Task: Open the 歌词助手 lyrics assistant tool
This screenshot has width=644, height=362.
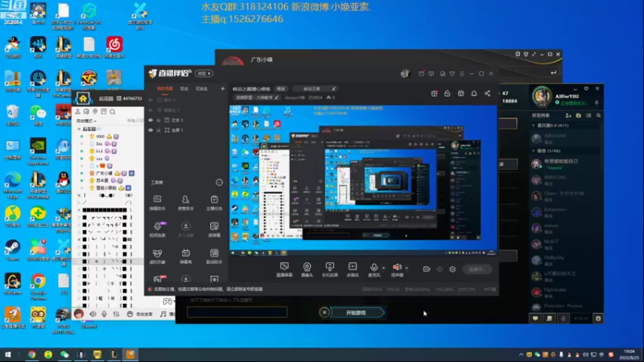Action: (x=214, y=256)
